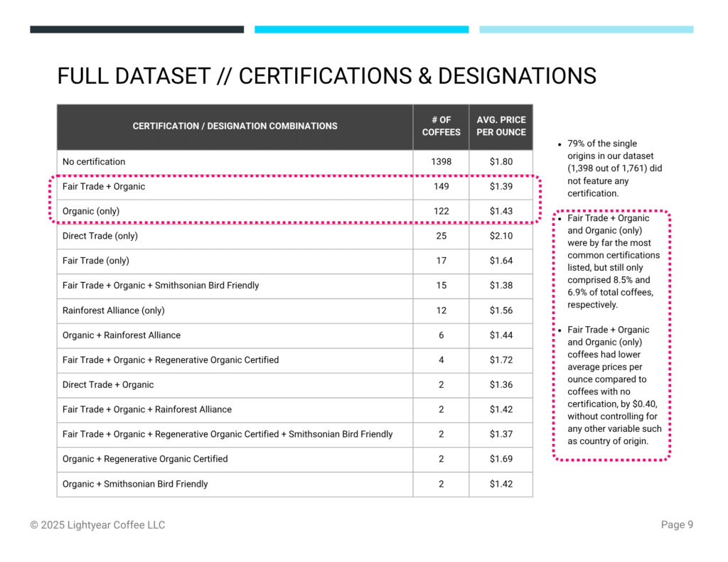Click the average price $2.10

point(501,236)
